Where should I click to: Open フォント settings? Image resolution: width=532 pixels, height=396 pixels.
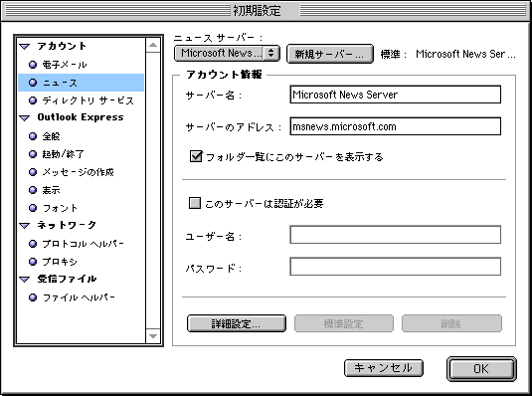60,208
